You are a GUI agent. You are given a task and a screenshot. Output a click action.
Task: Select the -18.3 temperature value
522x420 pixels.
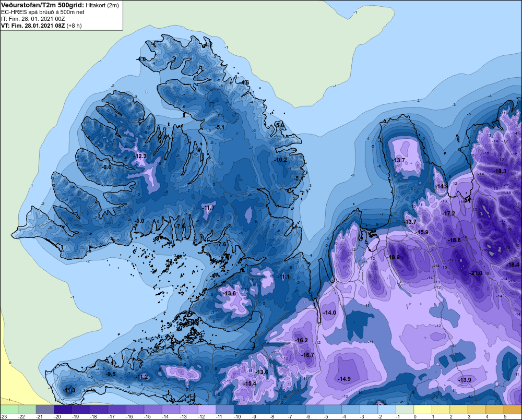coord(500,172)
